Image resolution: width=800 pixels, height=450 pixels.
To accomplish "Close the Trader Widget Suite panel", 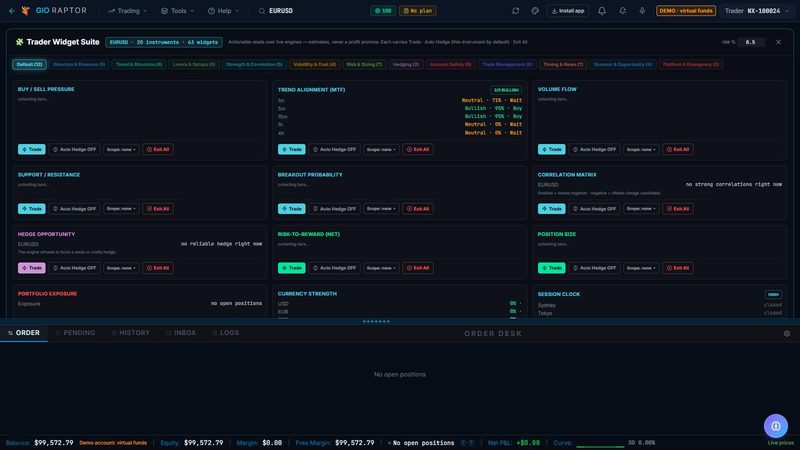I will point(778,42).
